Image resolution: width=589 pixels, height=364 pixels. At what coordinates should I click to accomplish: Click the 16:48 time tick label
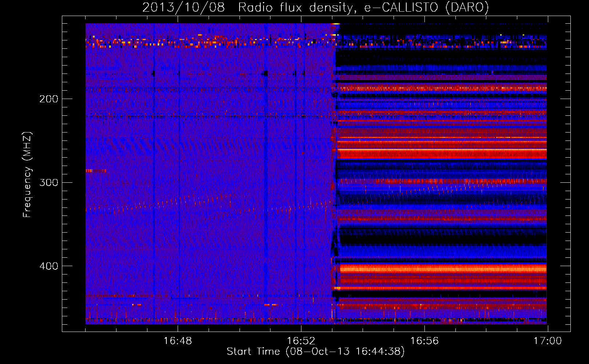(178, 341)
